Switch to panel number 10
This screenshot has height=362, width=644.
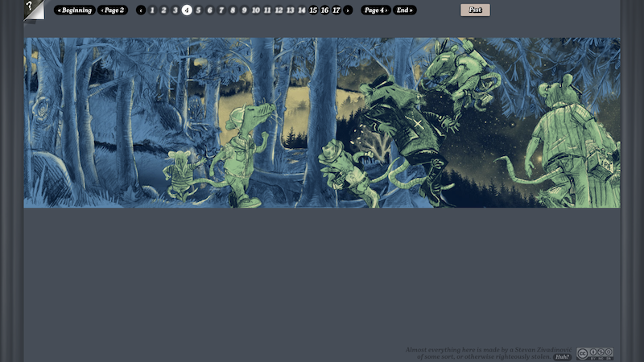click(256, 10)
